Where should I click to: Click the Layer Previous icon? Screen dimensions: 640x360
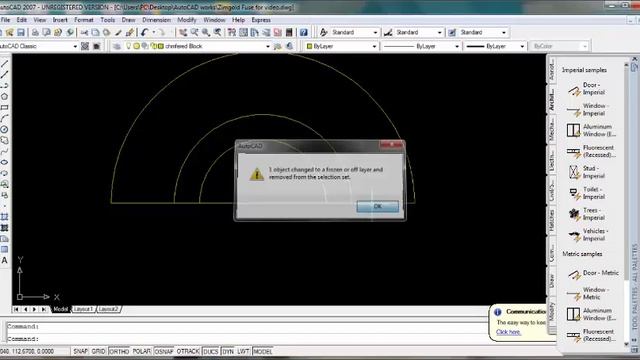tap(289, 46)
